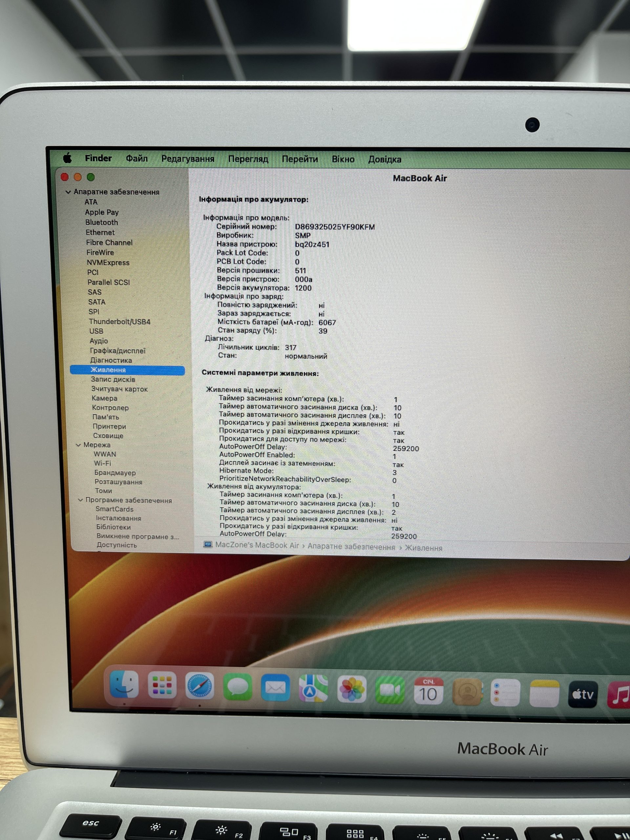Select Сховище in the sidebar
Image resolution: width=630 pixels, height=840 pixels.
click(108, 435)
